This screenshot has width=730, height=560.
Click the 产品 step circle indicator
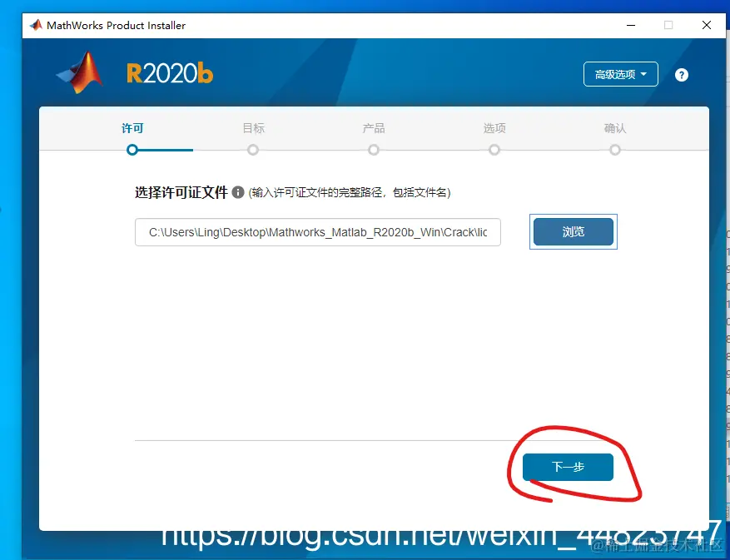coord(373,150)
